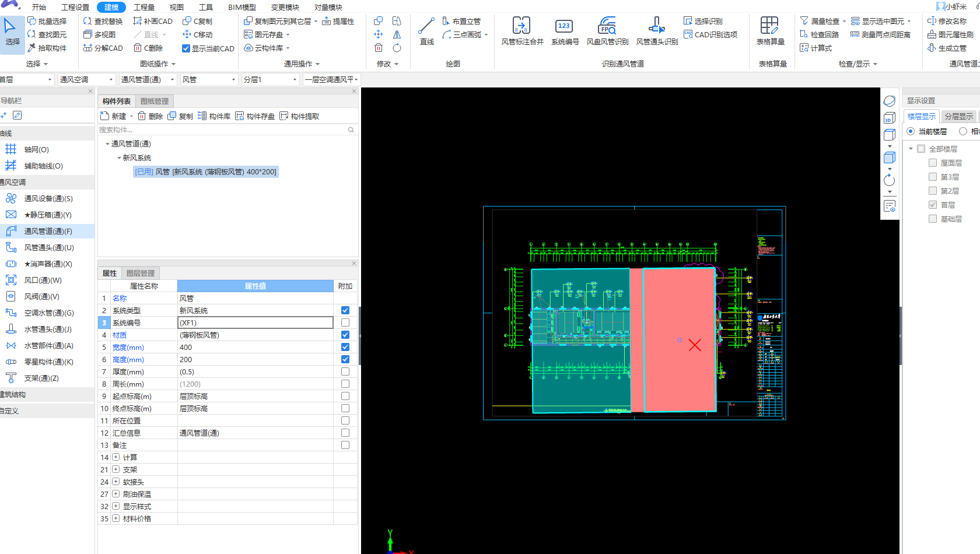Click 删除 in component list toolbar
This screenshot has height=554, width=980.
150,116
